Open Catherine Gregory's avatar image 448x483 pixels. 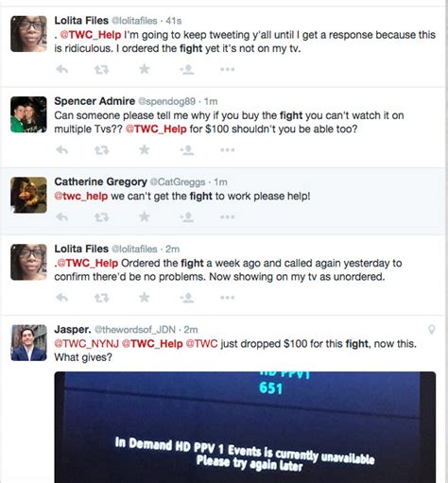point(28,195)
